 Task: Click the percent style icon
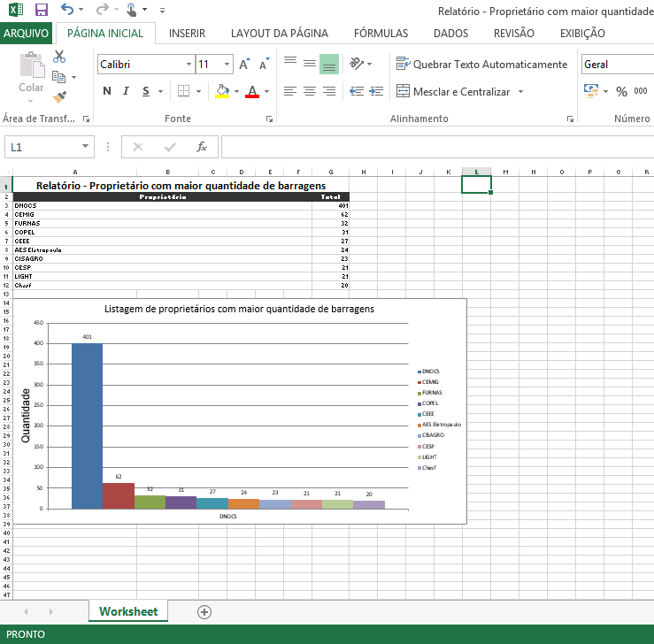[621, 91]
